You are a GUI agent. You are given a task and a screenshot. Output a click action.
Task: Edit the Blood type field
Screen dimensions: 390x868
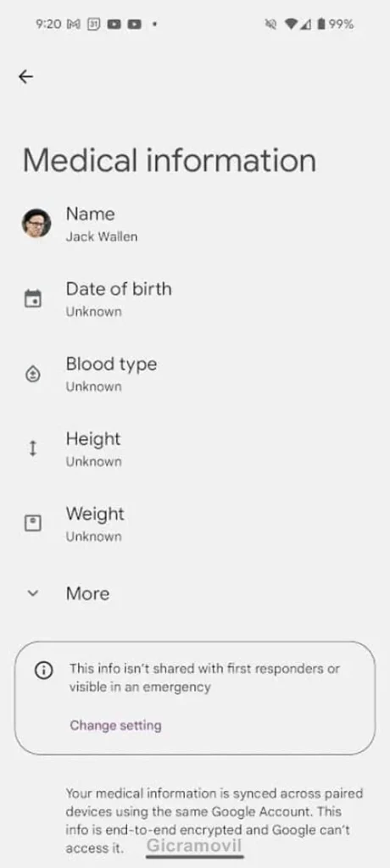coord(195,374)
